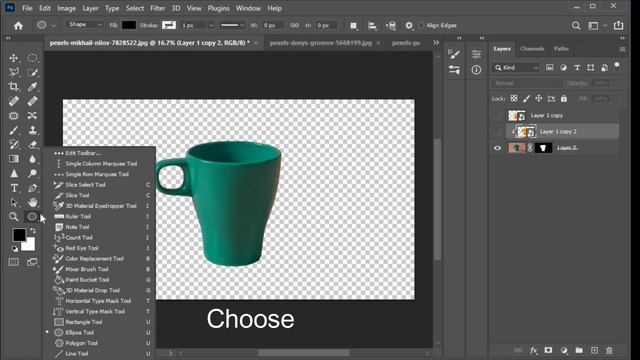Image resolution: width=640 pixels, height=360 pixels.
Task: Click the shape width W field
Action: 272,25
